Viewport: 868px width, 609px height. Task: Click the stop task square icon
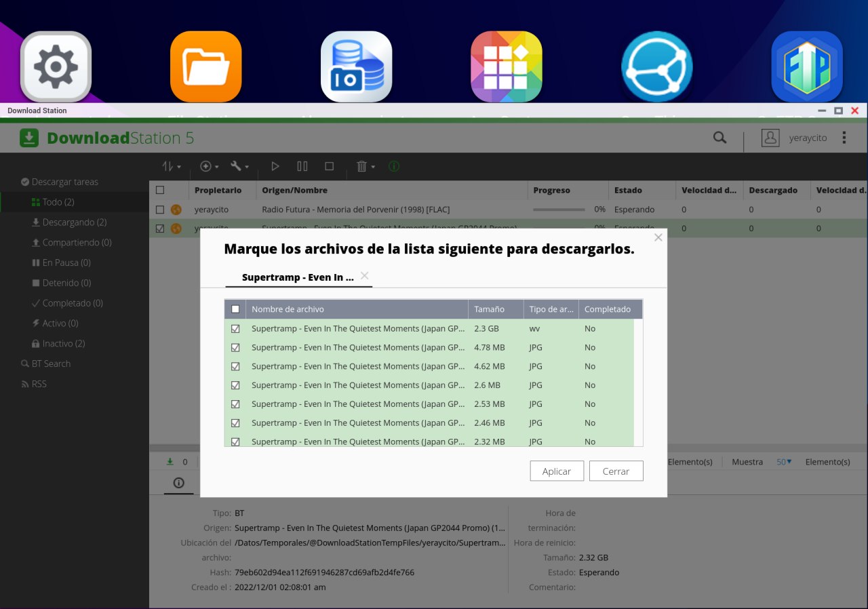point(329,166)
